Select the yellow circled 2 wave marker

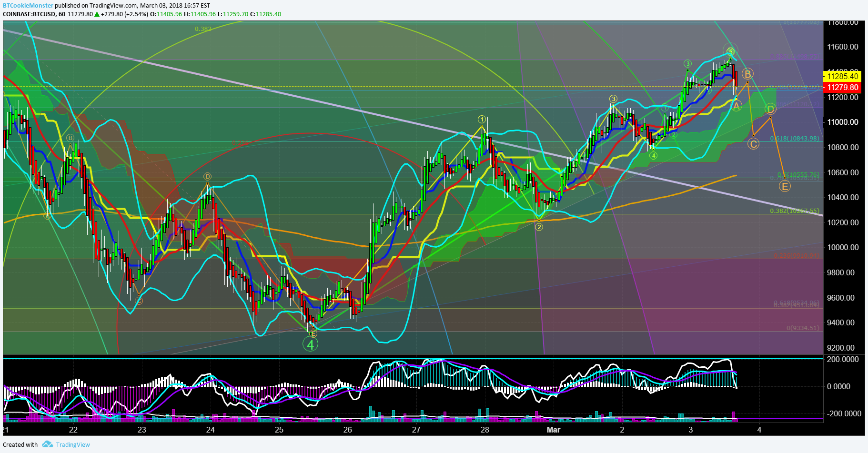click(x=539, y=227)
